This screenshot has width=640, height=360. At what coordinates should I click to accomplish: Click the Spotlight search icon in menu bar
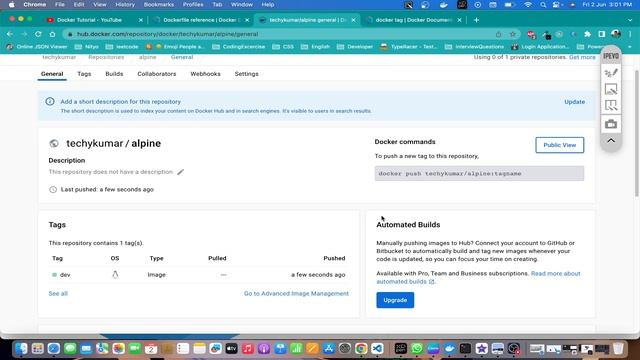(543, 5)
